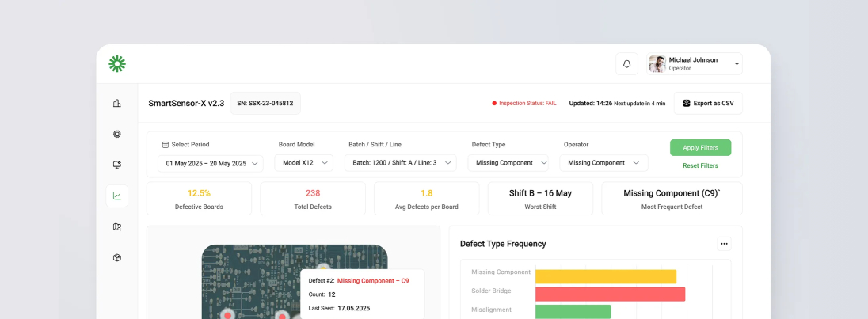This screenshot has height=319, width=868.
Task: Expand the Defect Type dropdown
Action: tap(508, 163)
